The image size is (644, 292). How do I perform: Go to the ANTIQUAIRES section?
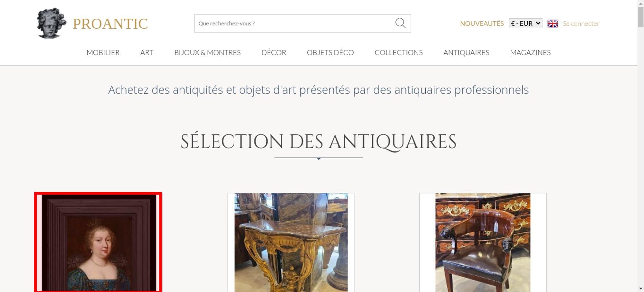click(466, 52)
